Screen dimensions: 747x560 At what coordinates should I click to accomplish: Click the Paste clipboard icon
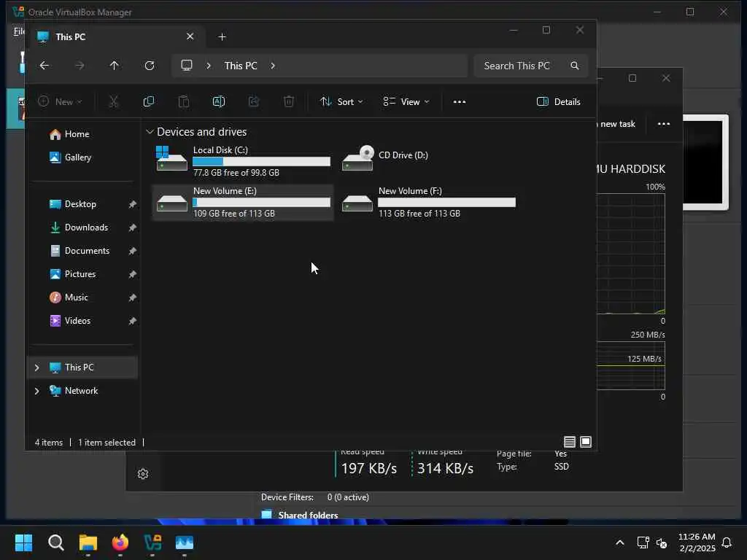(x=184, y=101)
